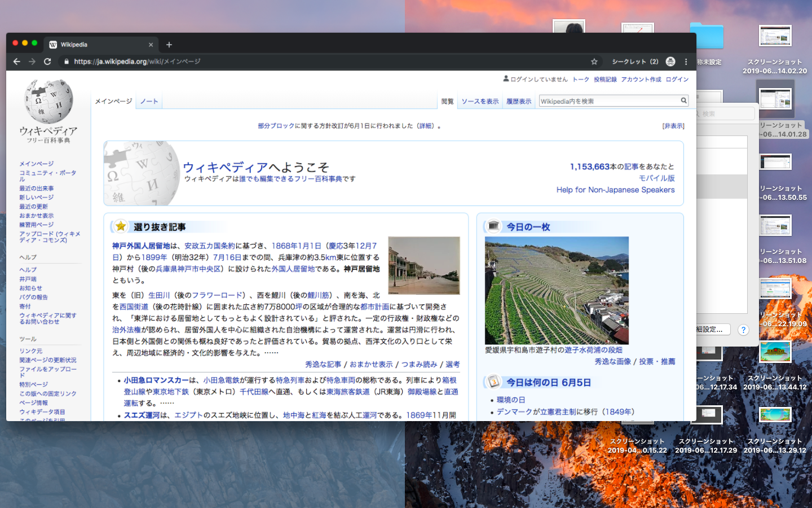Click the search field in the back window
The height and width of the screenshot is (508, 812).
[x=726, y=113]
